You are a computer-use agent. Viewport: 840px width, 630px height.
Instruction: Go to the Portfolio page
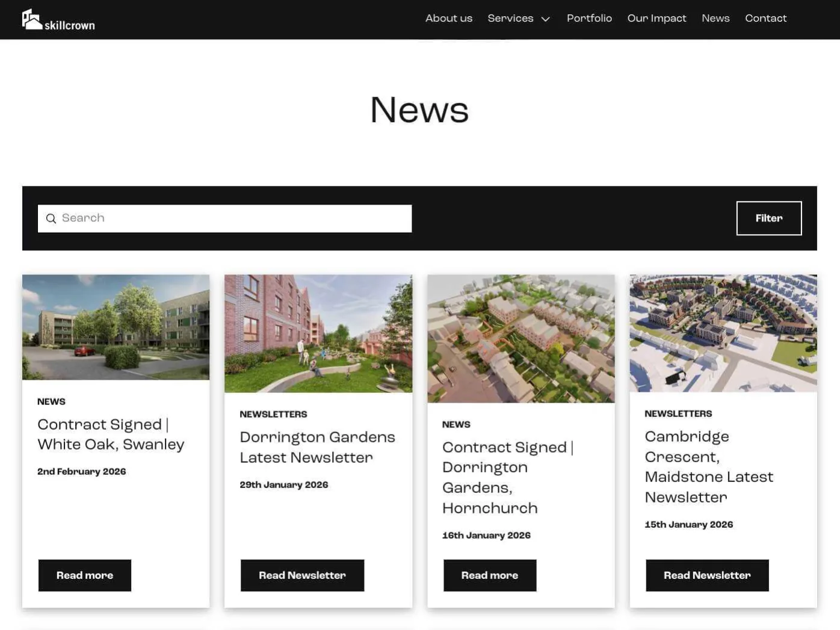[x=588, y=19]
